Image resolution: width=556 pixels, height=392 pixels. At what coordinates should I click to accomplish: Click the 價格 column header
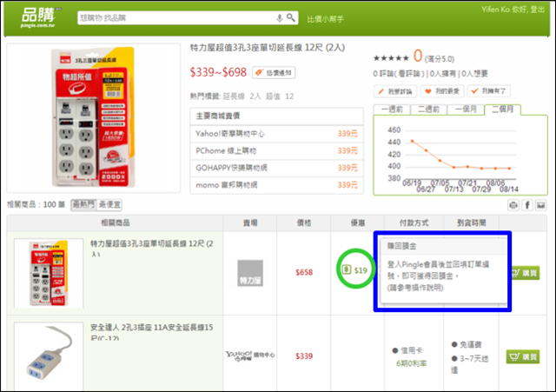pyautogui.click(x=304, y=223)
